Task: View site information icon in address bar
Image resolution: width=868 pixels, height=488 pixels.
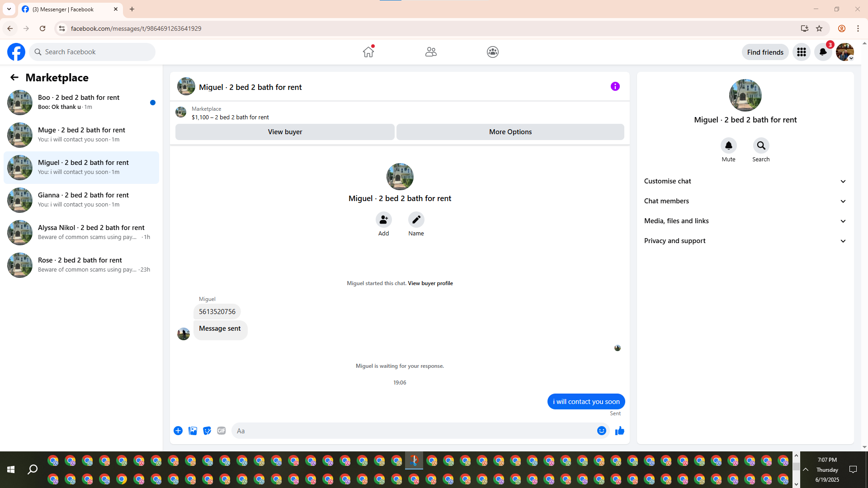Action: tap(61, 28)
